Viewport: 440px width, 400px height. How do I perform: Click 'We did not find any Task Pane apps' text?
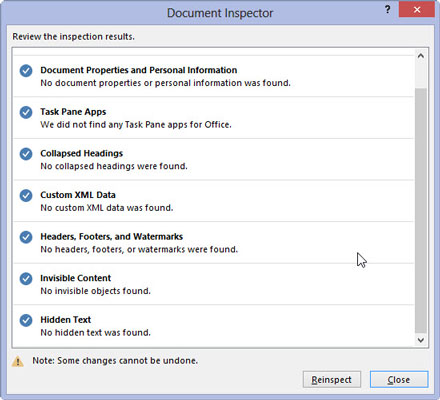pyautogui.click(x=136, y=125)
